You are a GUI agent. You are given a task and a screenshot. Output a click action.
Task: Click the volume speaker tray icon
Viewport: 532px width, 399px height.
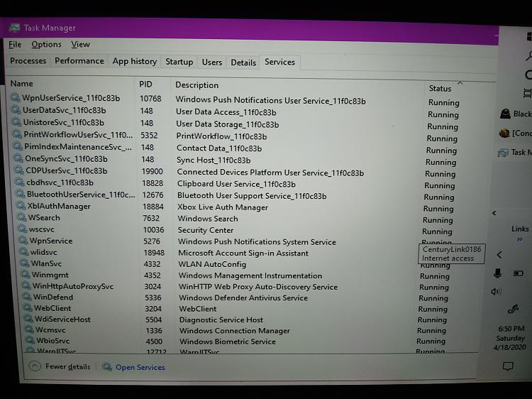point(497,291)
